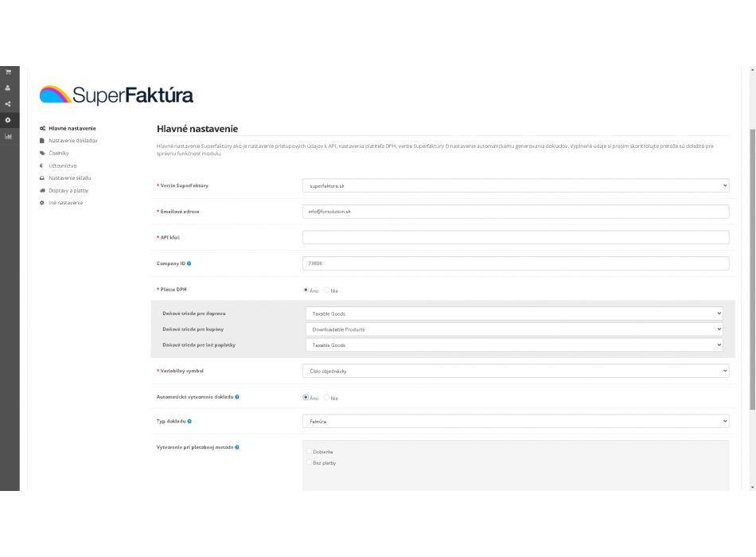Click the API kľúč input field
This screenshot has width=756, height=557.
pyautogui.click(x=516, y=237)
